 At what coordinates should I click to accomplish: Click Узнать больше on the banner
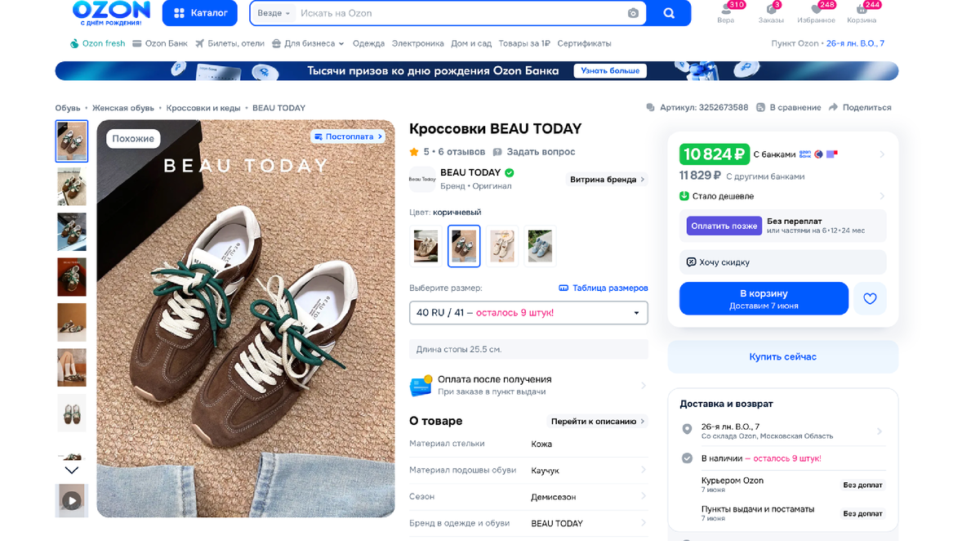click(x=610, y=71)
